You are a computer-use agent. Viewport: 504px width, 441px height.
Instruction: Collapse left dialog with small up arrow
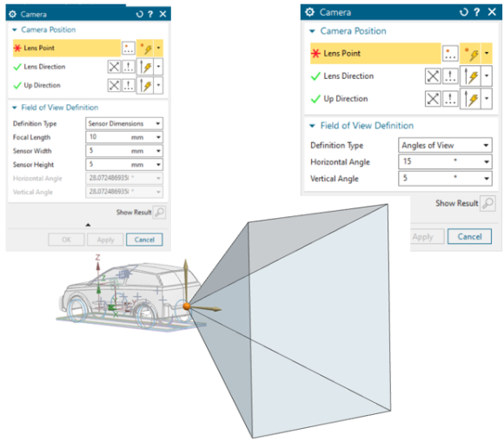(x=88, y=225)
